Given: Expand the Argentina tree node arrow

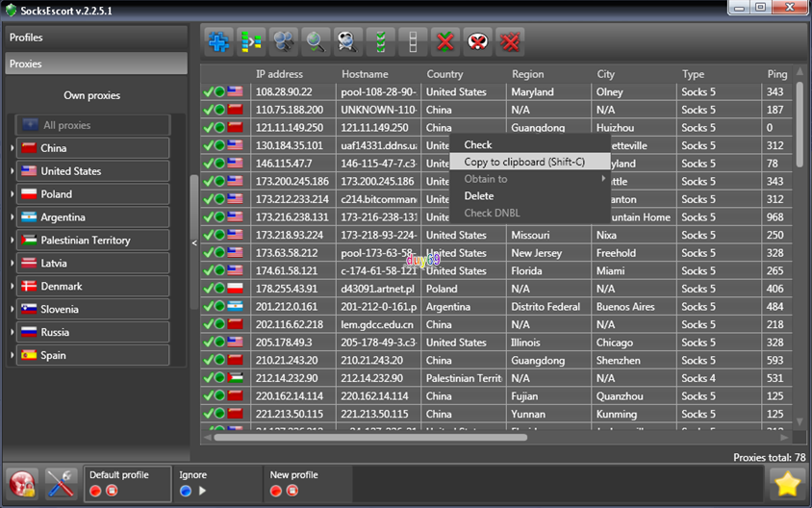Looking at the screenshot, I should 12,217.
